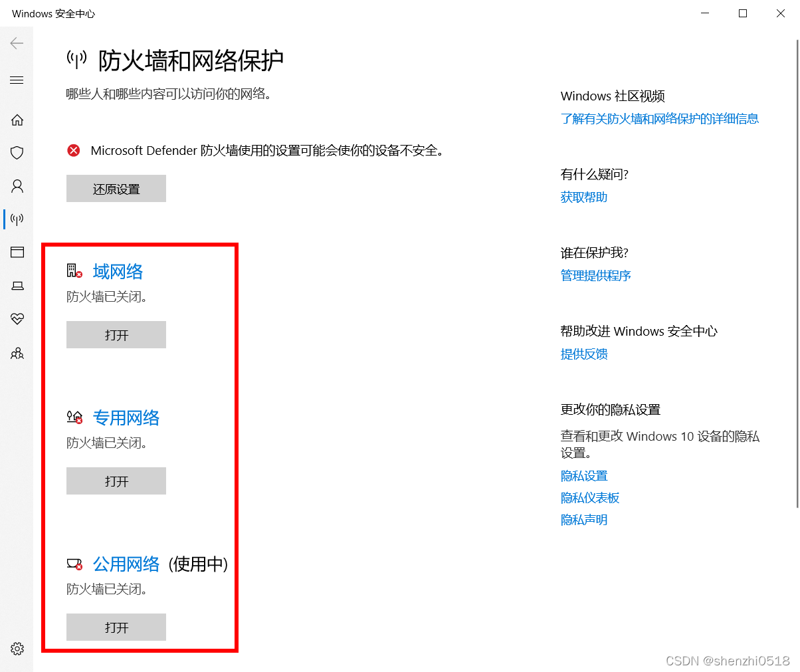Click the 还原设置 button
This screenshot has height=672, width=800.
116,189
